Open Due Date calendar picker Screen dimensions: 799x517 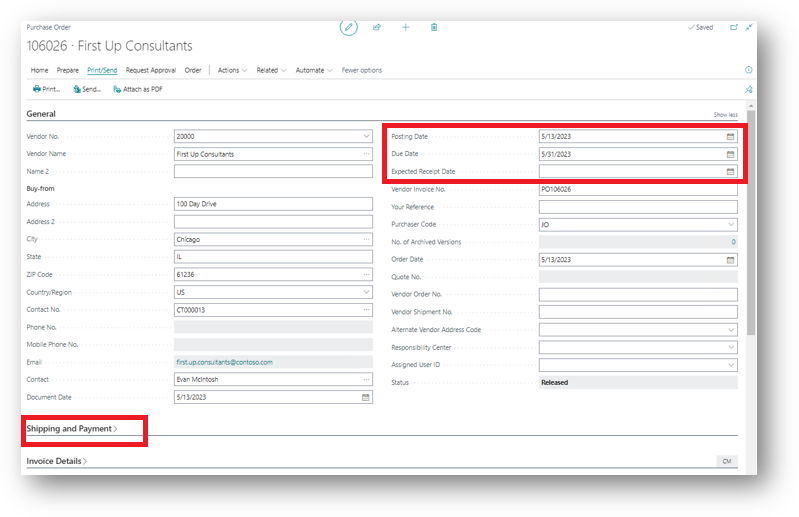pyautogui.click(x=730, y=154)
